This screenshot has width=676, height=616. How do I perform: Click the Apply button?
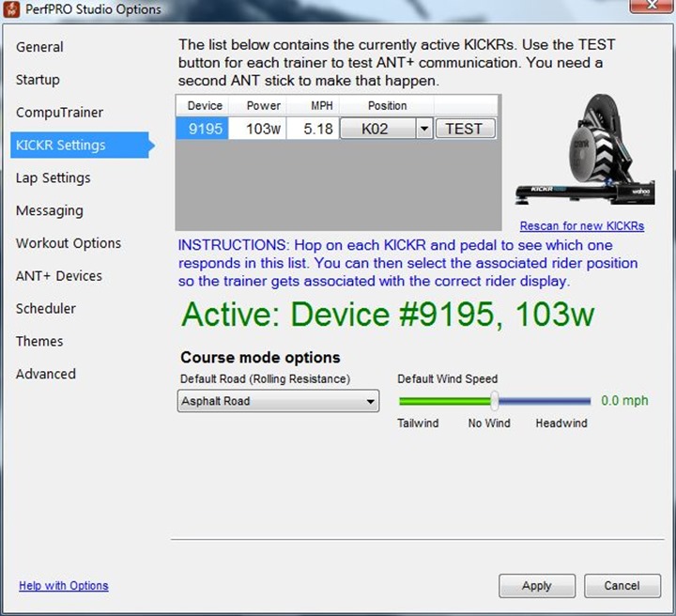(x=537, y=585)
